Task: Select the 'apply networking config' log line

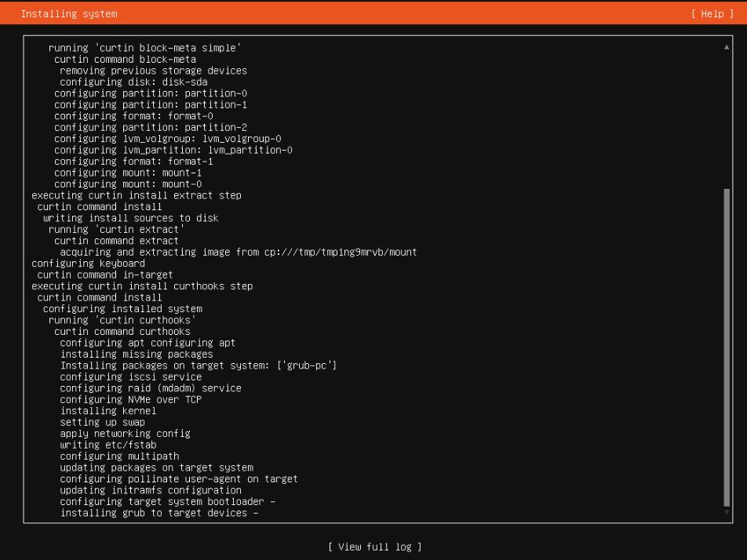Action: (x=125, y=433)
